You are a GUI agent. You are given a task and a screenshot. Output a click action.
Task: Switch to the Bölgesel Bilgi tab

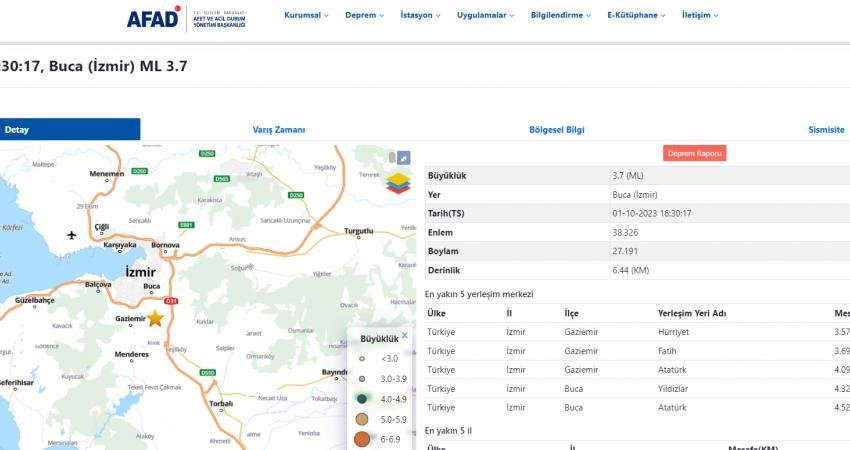tap(557, 130)
